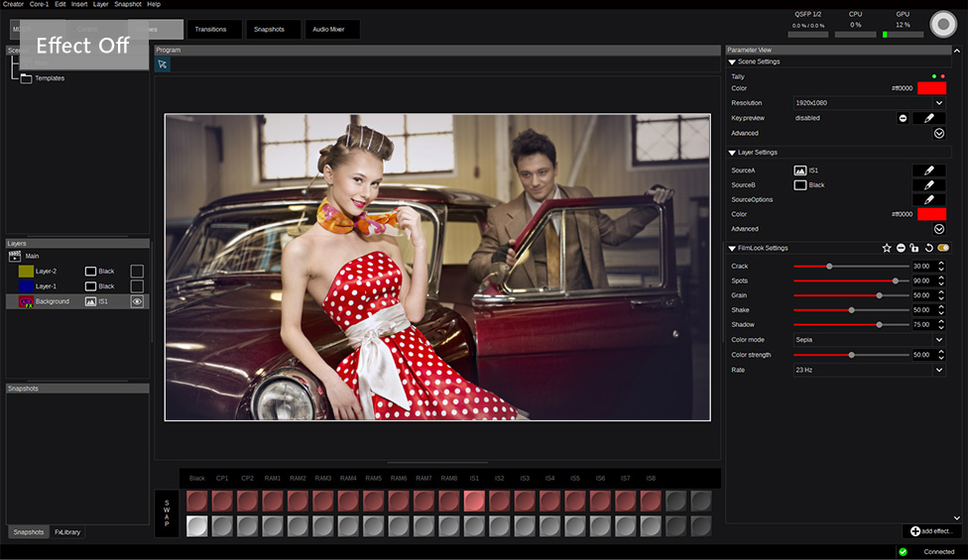
Task: Click the add effect button
Action: point(931,531)
